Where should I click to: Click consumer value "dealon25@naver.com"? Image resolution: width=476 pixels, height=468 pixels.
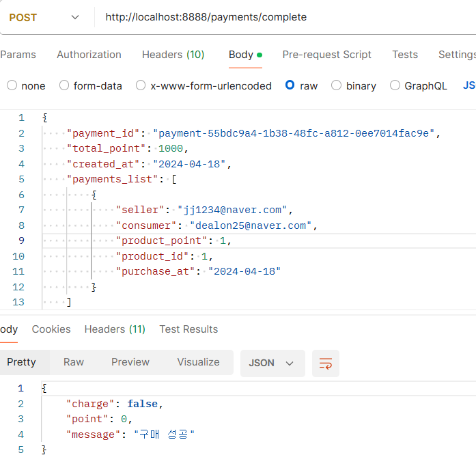pyautogui.click(x=251, y=225)
